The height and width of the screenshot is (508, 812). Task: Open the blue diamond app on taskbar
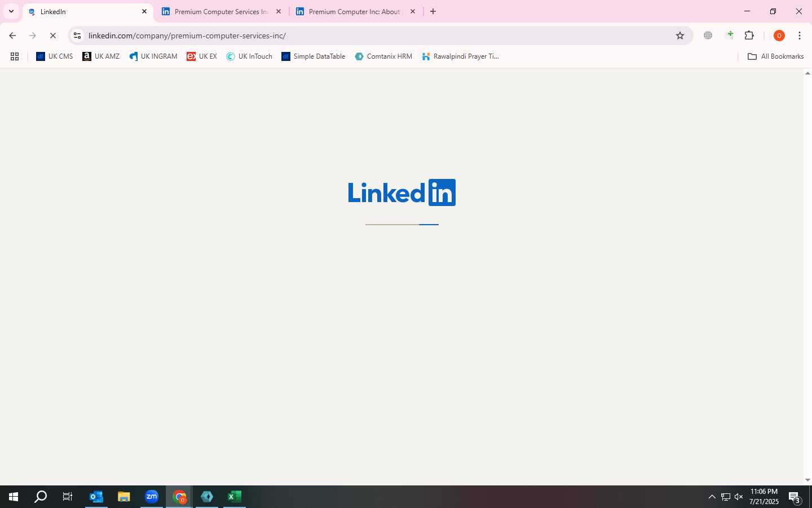point(207,497)
